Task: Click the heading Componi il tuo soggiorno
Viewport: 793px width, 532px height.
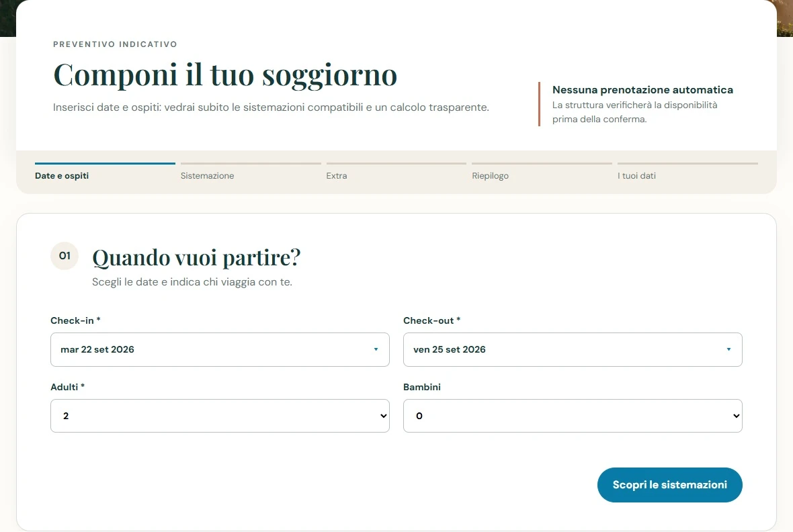Action: 225,75
